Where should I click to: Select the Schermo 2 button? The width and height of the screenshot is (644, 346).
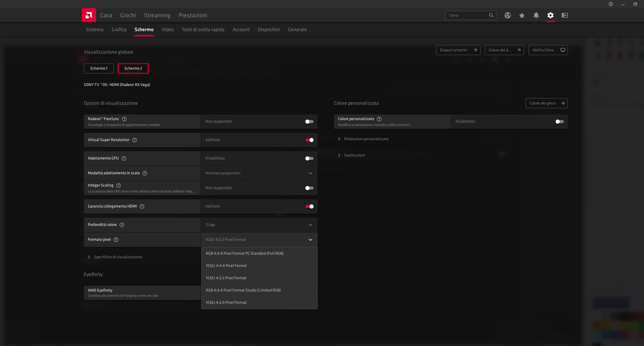pyautogui.click(x=133, y=68)
